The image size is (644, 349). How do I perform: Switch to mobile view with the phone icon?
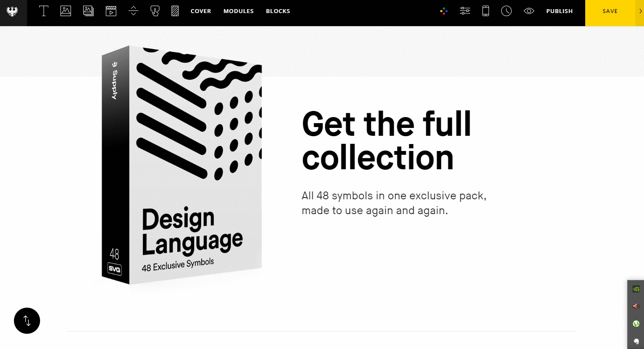click(x=485, y=11)
